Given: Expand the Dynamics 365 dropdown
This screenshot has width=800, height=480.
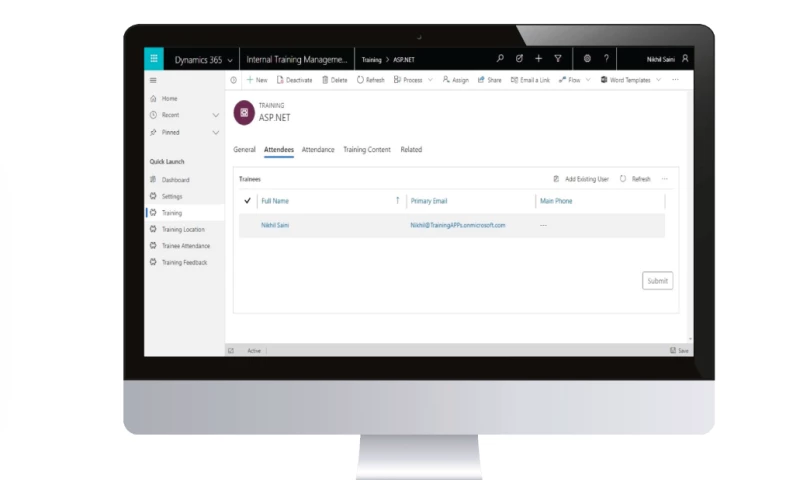Looking at the screenshot, I should (230, 60).
